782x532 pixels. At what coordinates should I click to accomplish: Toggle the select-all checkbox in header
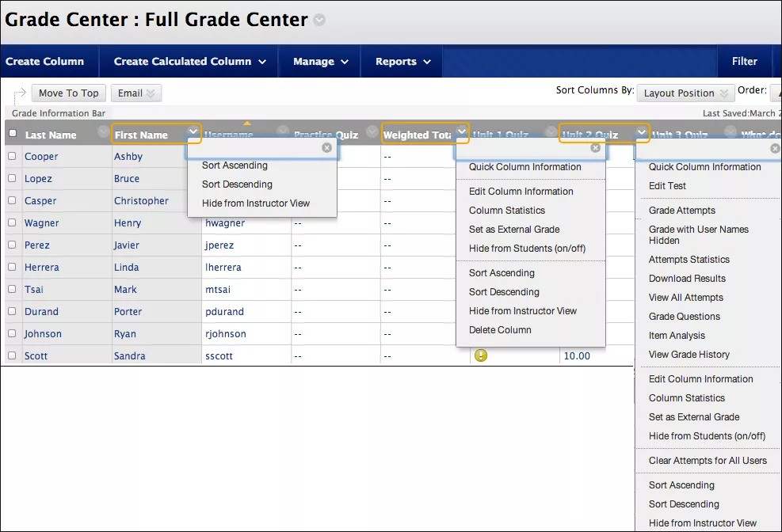coord(12,134)
